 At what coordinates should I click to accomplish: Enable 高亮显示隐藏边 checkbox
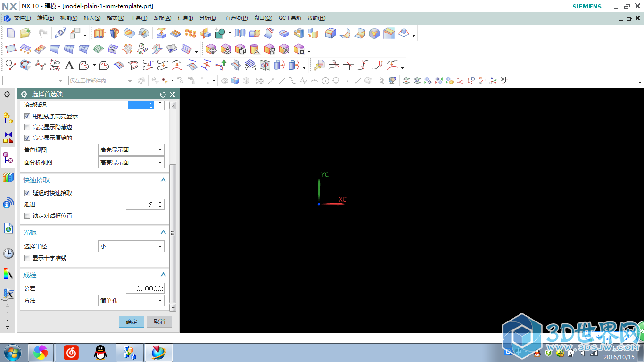[x=27, y=127]
